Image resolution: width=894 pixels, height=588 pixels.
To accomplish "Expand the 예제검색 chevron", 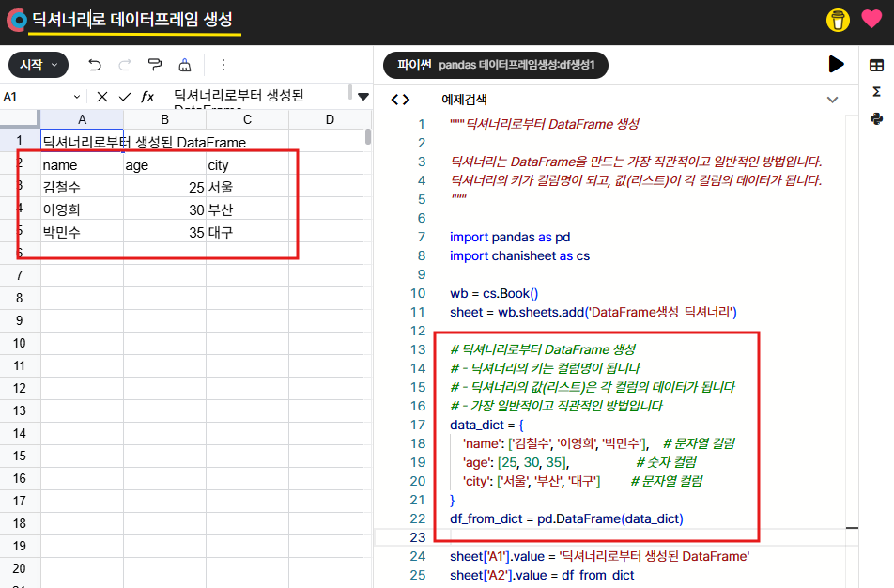I will pyautogui.click(x=832, y=100).
